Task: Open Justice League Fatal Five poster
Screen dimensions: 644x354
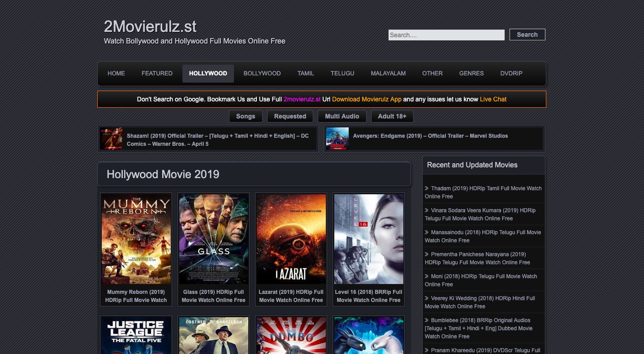Action: point(136,336)
